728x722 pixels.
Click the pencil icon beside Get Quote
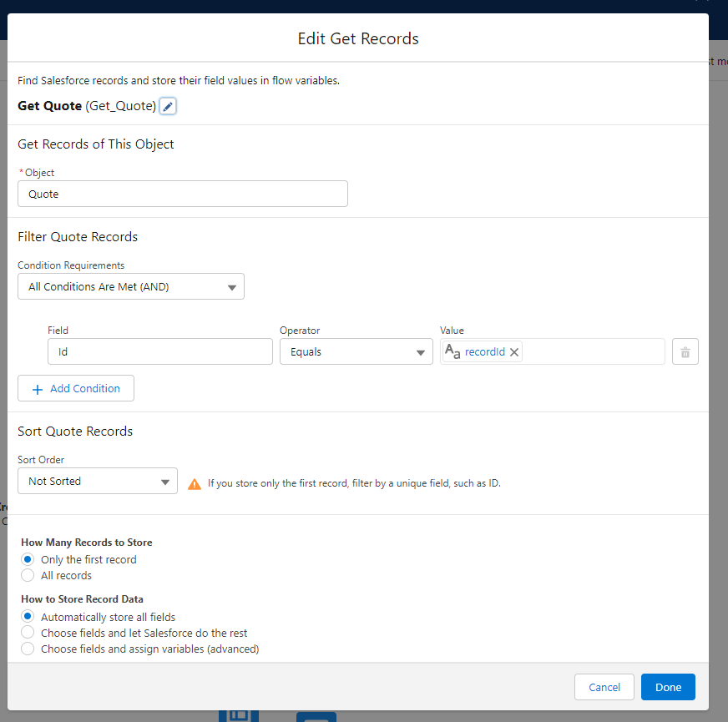[168, 107]
